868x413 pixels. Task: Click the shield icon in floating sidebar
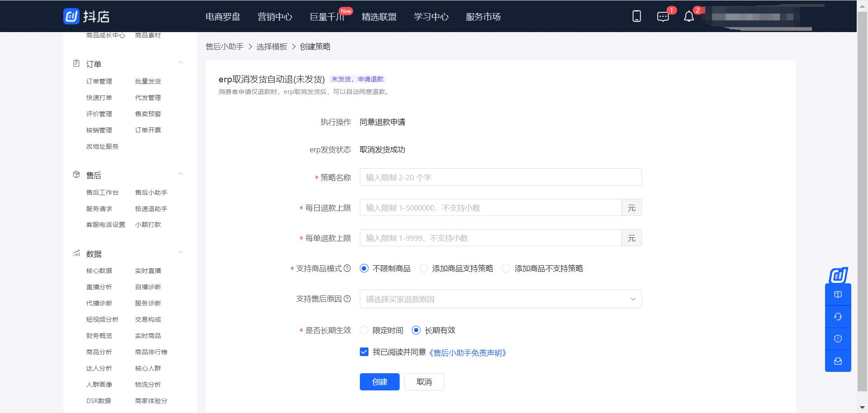coord(838,339)
